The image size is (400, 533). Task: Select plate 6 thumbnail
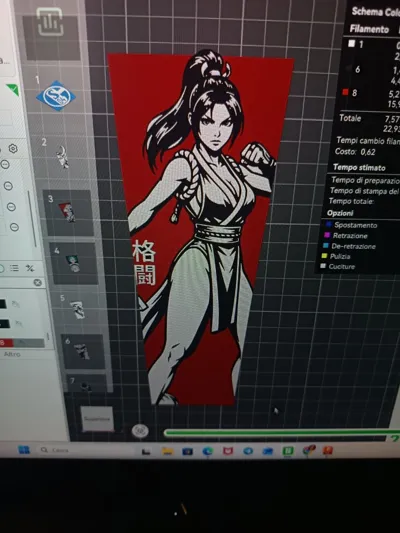pos(83,352)
